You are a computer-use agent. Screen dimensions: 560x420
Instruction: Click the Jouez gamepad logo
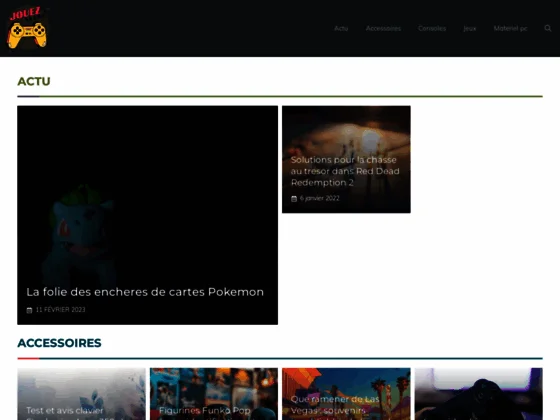click(27, 28)
